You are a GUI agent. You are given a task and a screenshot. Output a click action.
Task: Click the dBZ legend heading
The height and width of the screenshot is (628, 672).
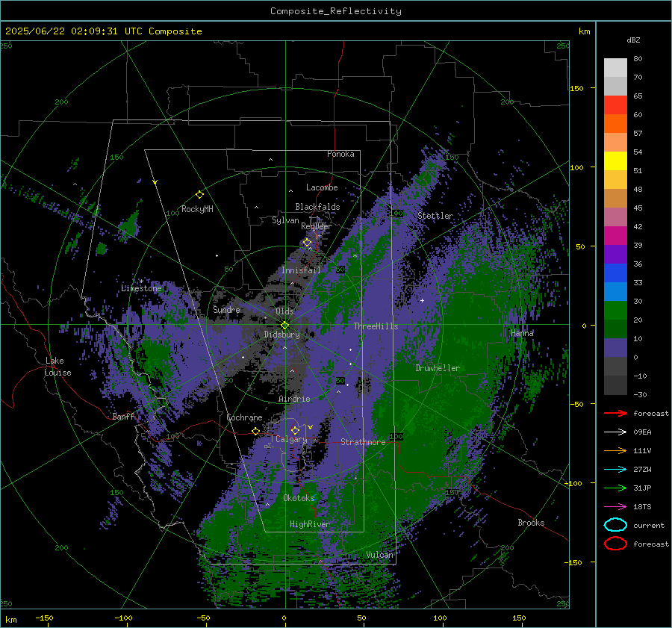[x=633, y=40]
